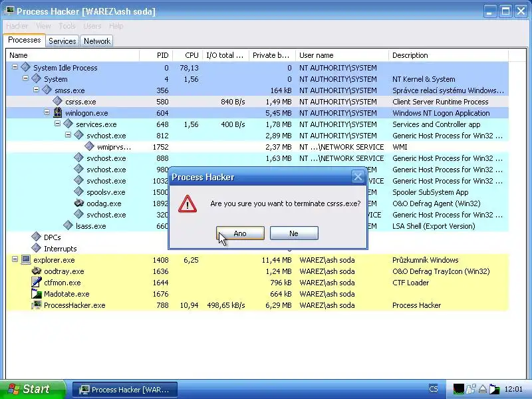Collapse the System process node

25,78
